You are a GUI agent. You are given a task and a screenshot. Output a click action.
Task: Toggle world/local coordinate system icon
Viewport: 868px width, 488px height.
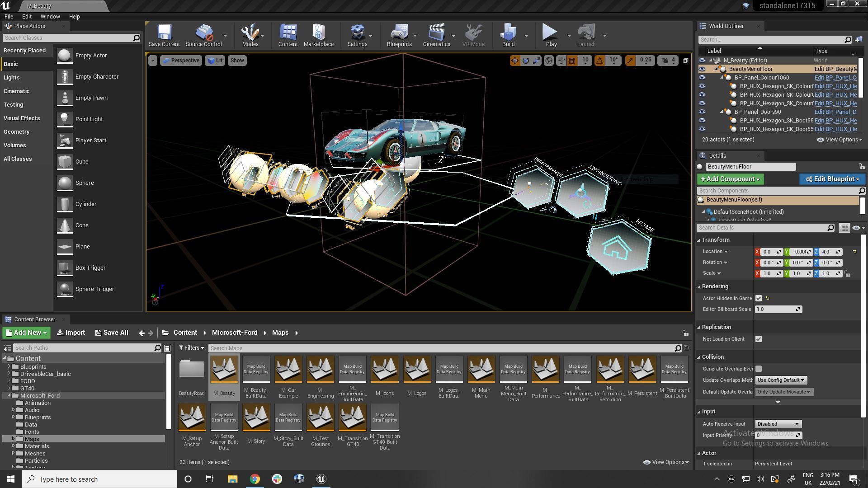[x=548, y=61]
